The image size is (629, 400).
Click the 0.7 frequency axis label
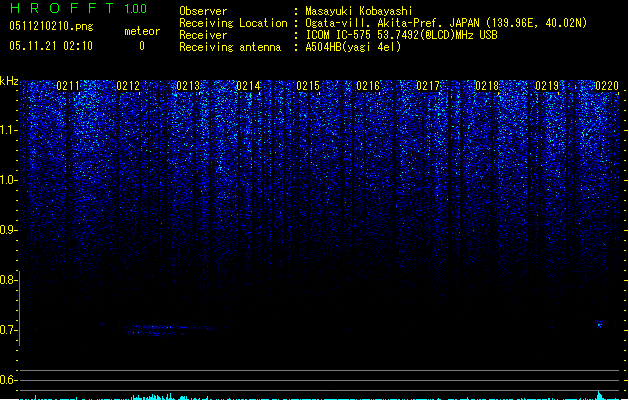coord(9,330)
